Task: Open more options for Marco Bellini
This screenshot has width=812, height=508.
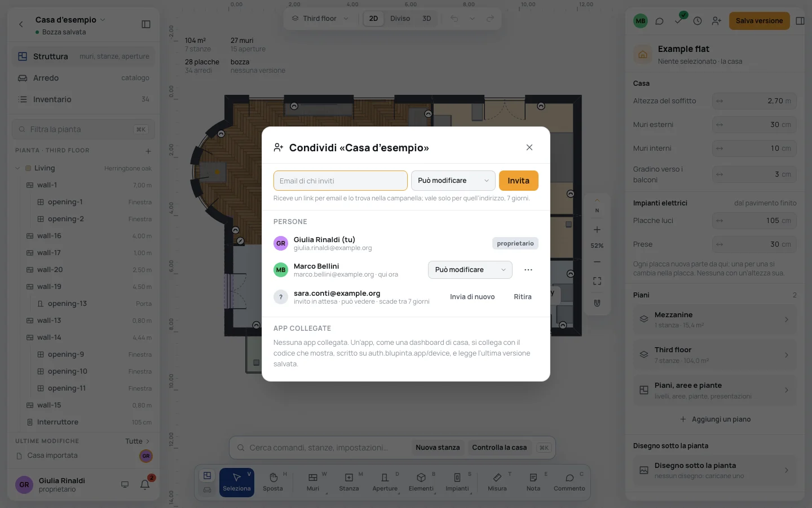Action: pos(528,270)
